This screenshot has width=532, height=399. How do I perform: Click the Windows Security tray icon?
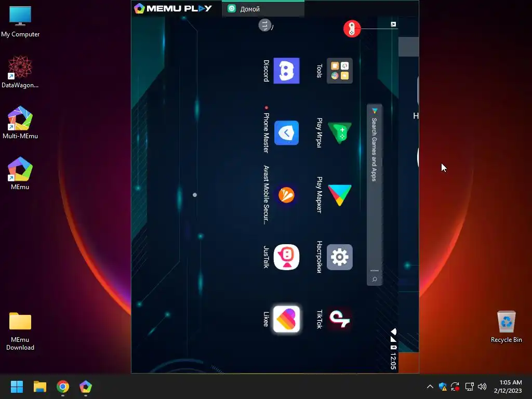(x=443, y=387)
